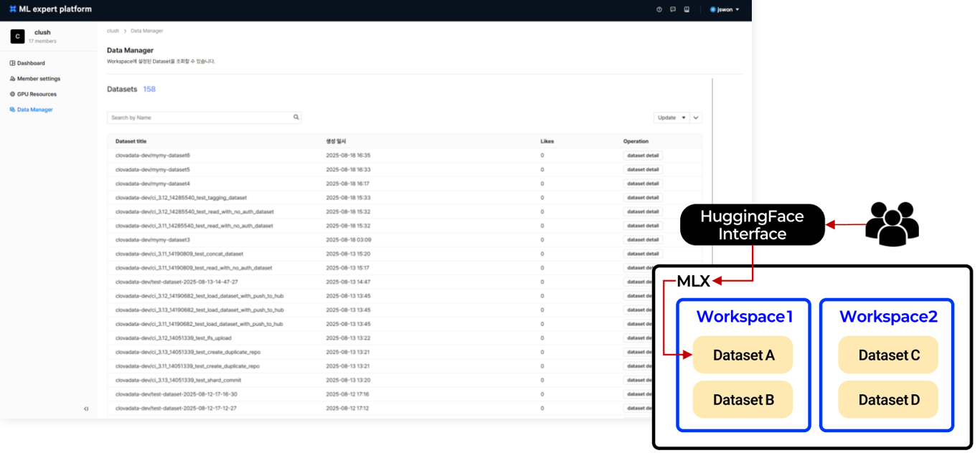Click the Likes value for mymy-dataset6
This screenshot has width=980, height=453.
[542, 156]
